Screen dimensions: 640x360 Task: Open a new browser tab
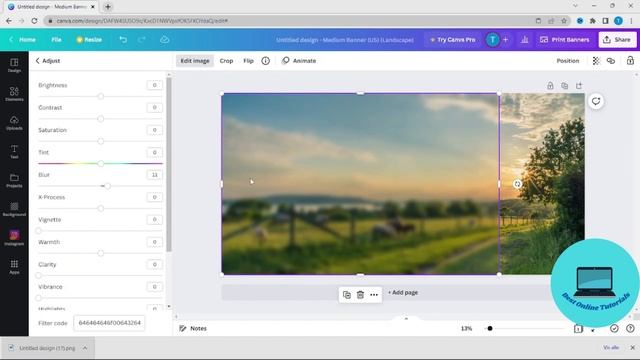coord(108,7)
